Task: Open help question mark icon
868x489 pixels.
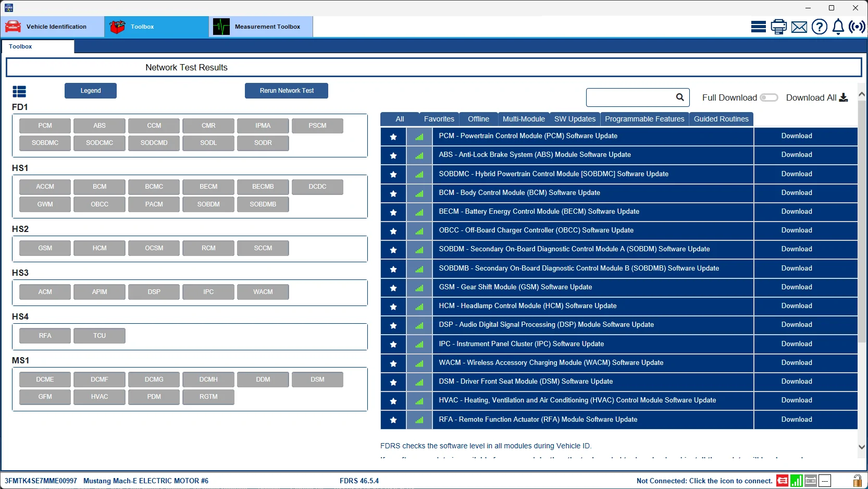Action: (819, 27)
